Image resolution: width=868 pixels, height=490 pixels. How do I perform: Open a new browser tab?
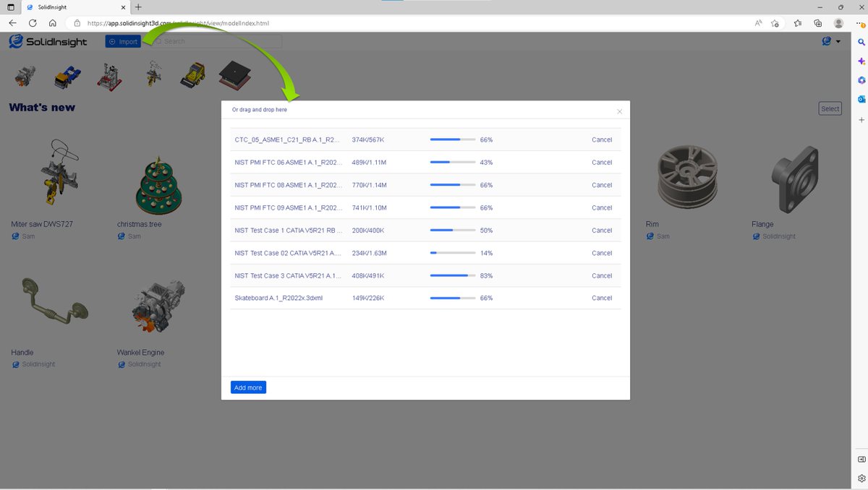(137, 7)
